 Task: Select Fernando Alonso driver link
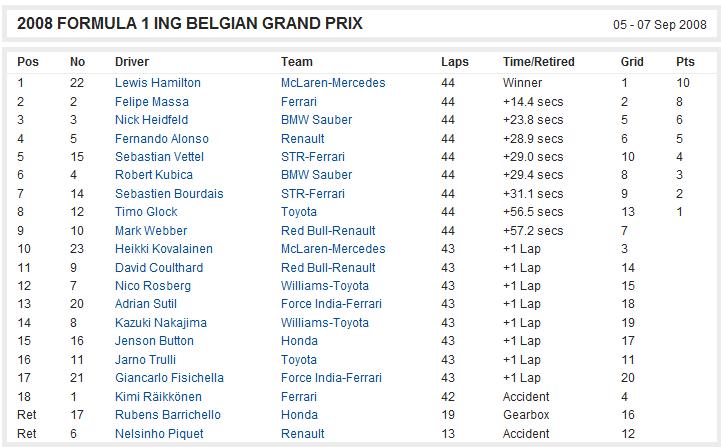coord(161,138)
